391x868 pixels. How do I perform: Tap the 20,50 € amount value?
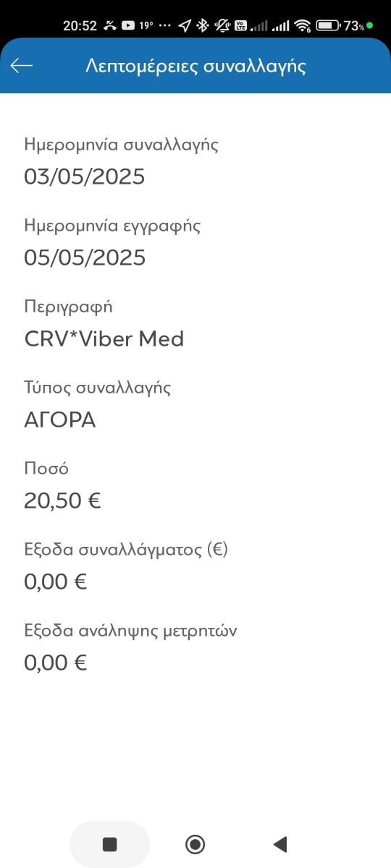(62, 501)
